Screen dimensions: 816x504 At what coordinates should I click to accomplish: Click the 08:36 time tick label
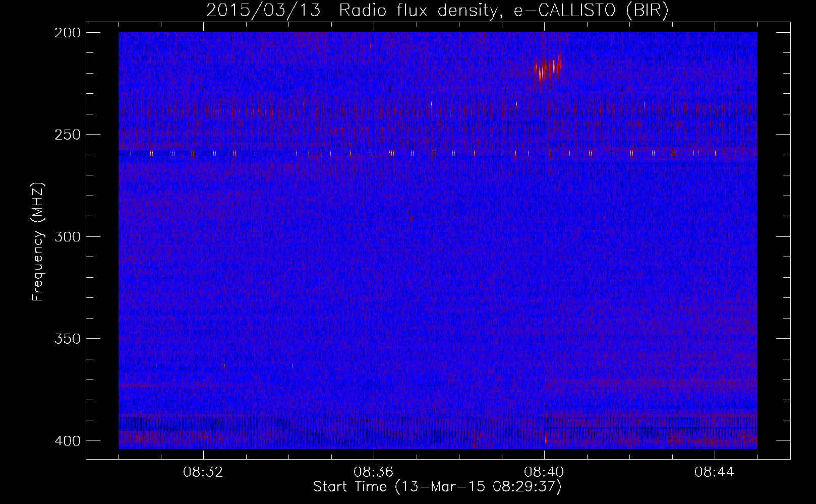(x=373, y=472)
